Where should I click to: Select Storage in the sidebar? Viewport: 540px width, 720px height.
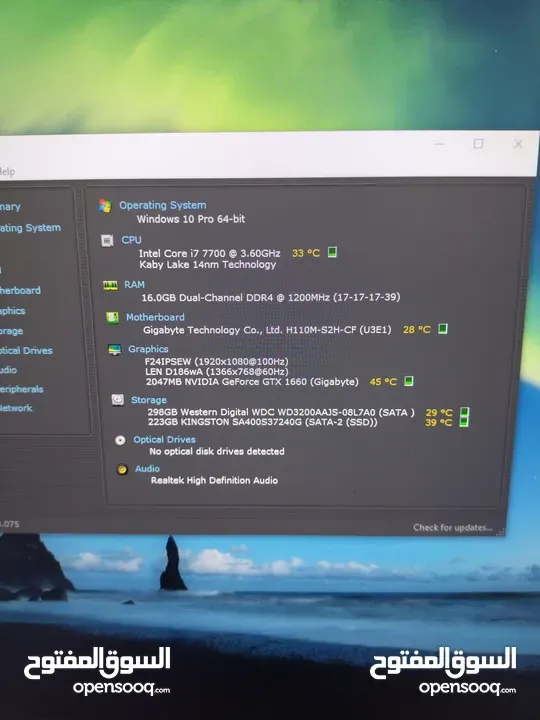pyautogui.click(x=11, y=331)
